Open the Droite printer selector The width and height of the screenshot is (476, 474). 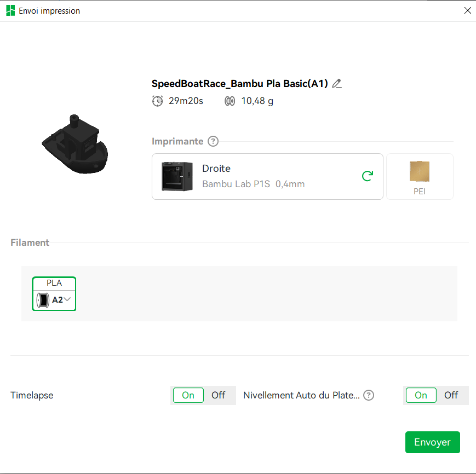[x=267, y=176]
